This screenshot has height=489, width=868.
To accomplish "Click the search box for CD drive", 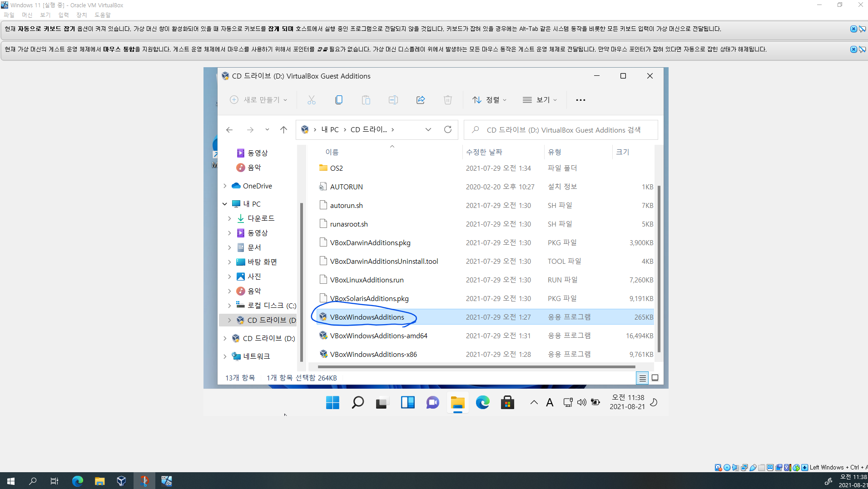I will click(x=560, y=130).
